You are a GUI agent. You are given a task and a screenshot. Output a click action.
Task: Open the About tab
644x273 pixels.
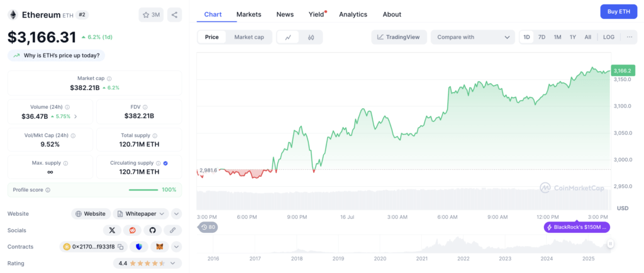[392, 14]
